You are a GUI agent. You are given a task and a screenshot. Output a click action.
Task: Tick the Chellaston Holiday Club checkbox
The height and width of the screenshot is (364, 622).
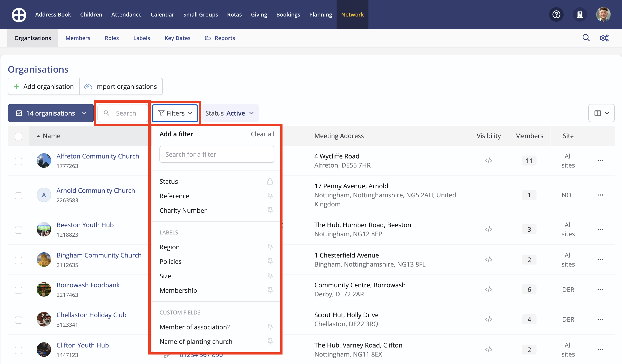click(x=19, y=320)
